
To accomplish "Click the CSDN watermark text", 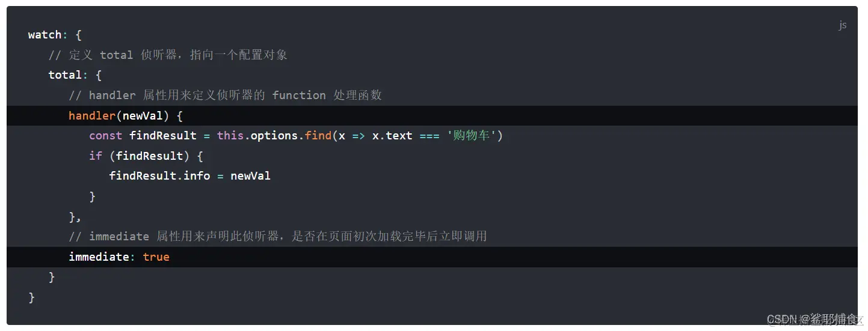I will pos(814,319).
